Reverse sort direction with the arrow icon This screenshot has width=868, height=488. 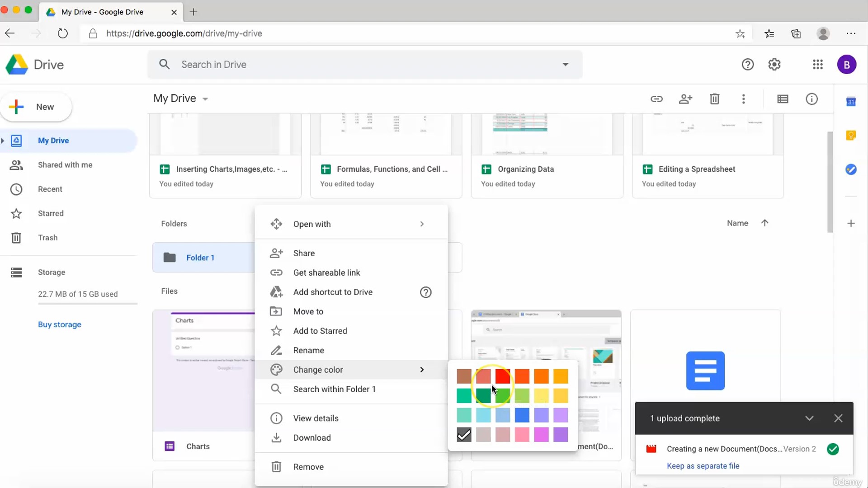coord(764,223)
